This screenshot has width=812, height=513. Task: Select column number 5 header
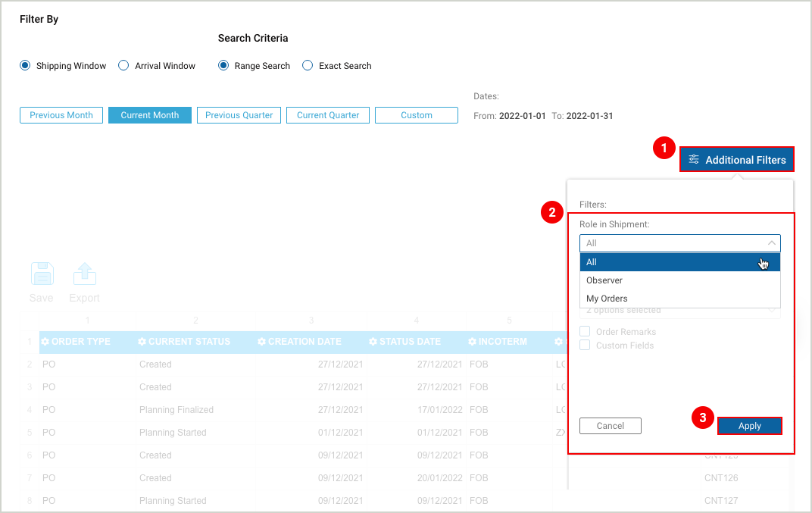pos(509,321)
